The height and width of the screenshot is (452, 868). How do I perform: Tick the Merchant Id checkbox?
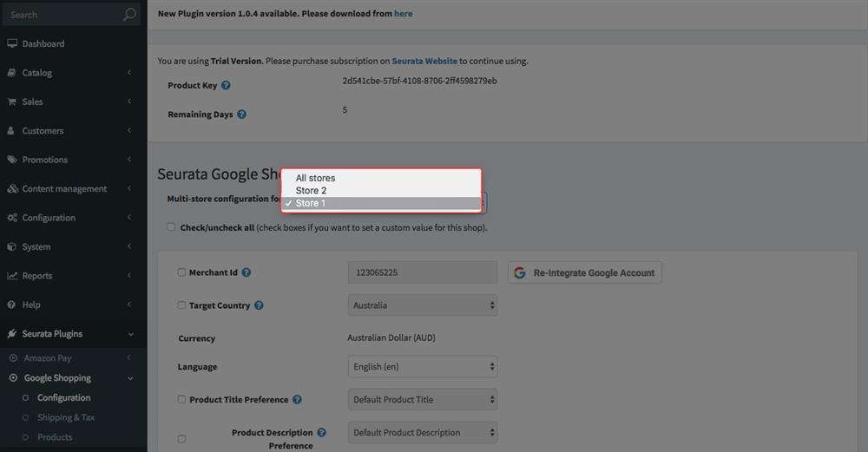point(181,272)
